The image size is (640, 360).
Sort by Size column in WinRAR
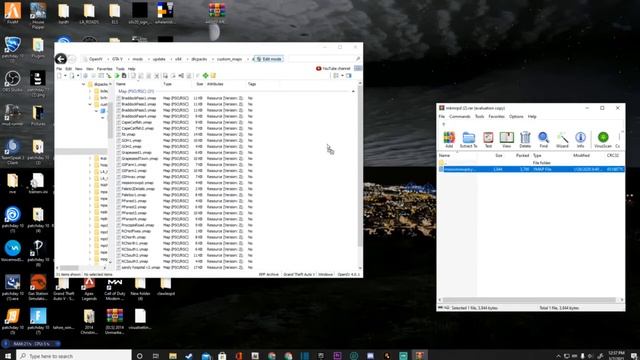tap(499, 156)
